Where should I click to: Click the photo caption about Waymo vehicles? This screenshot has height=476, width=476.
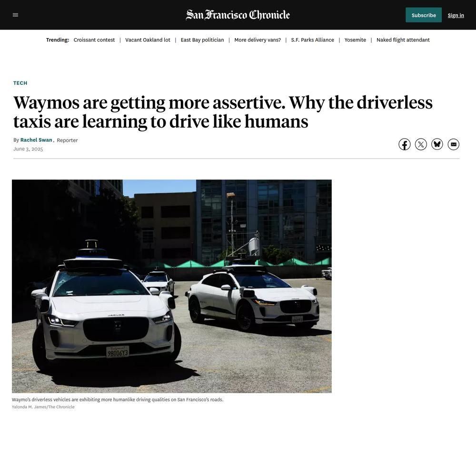pos(118,399)
